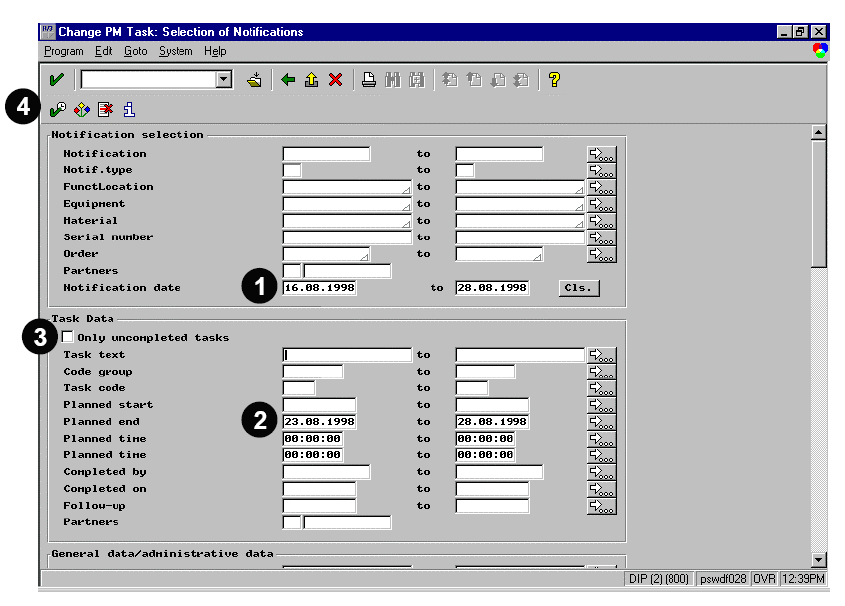Tick the Only uncompleted tasks checkbox
The height and width of the screenshot is (606, 845).
[x=67, y=337]
